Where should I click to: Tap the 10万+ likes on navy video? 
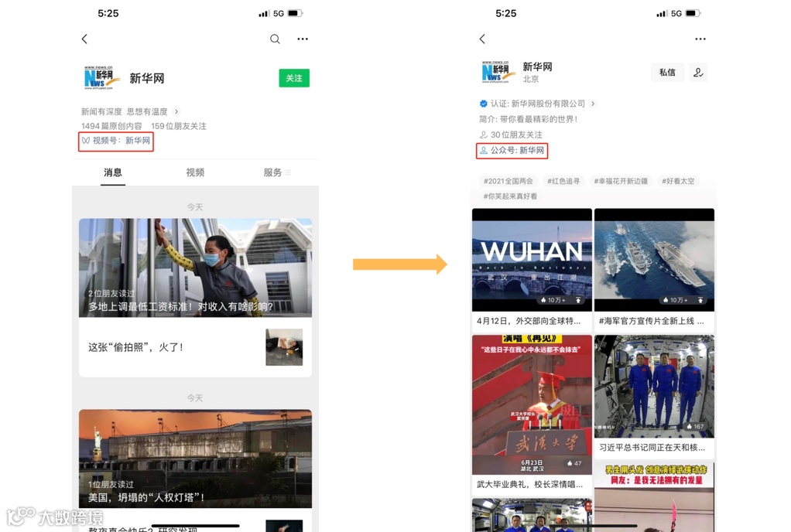(676, 300)
